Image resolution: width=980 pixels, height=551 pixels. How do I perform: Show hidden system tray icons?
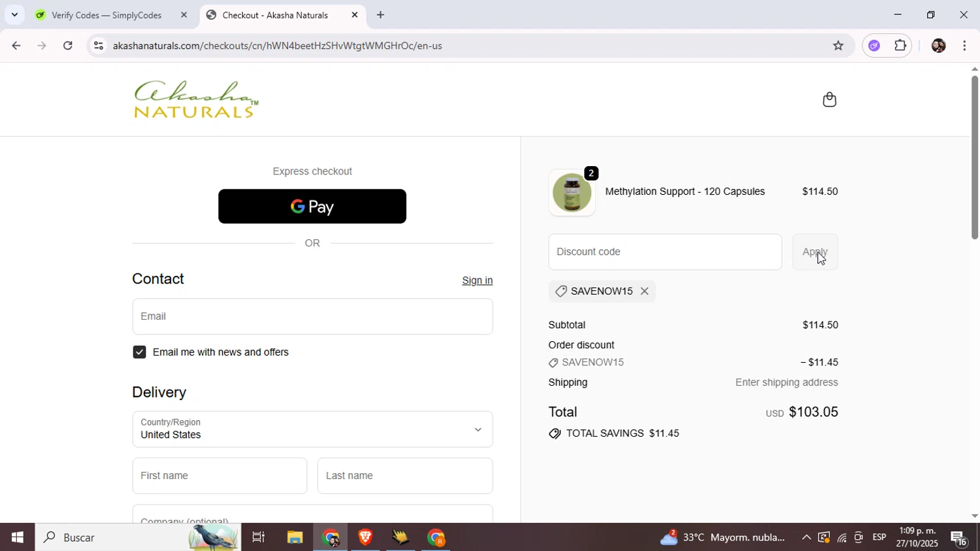[x=806, y=537]
